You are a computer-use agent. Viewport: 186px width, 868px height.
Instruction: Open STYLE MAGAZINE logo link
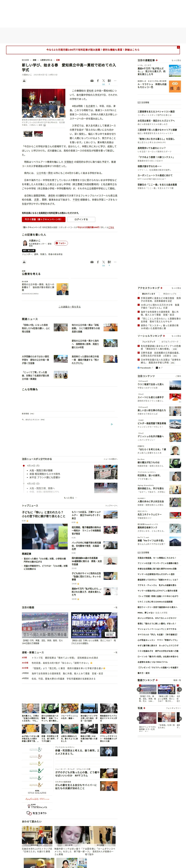point(37,792)
